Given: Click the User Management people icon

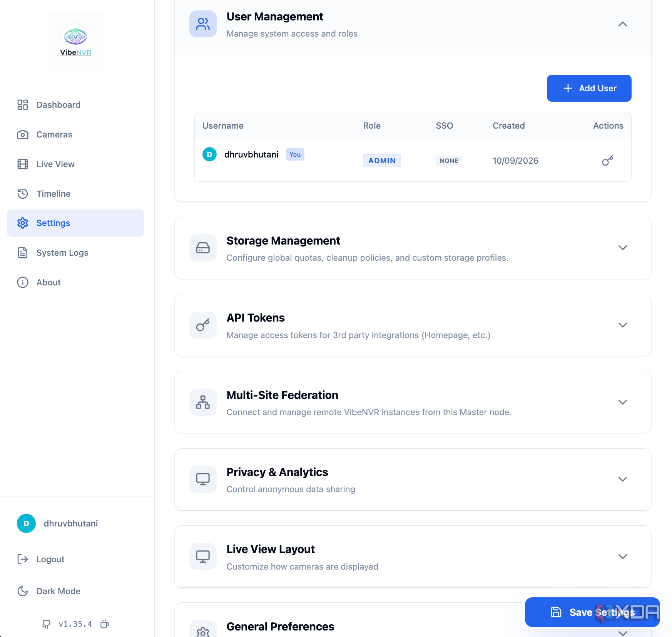Looking at the screenshot, I should pyautogui.click(x=203, y=24).
